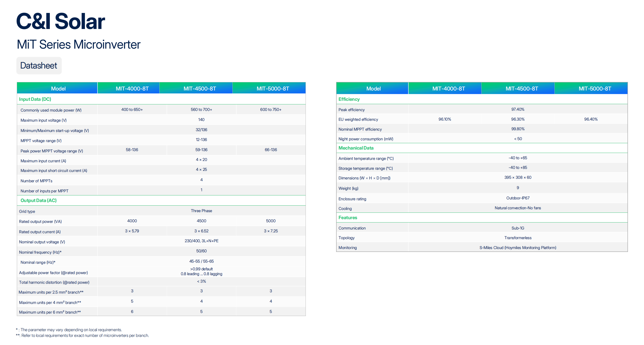This screenshot has width=644, height=345.
Task: Click rated output power 5000 cell
Action: pyautogui.click(x=271, y=221)
